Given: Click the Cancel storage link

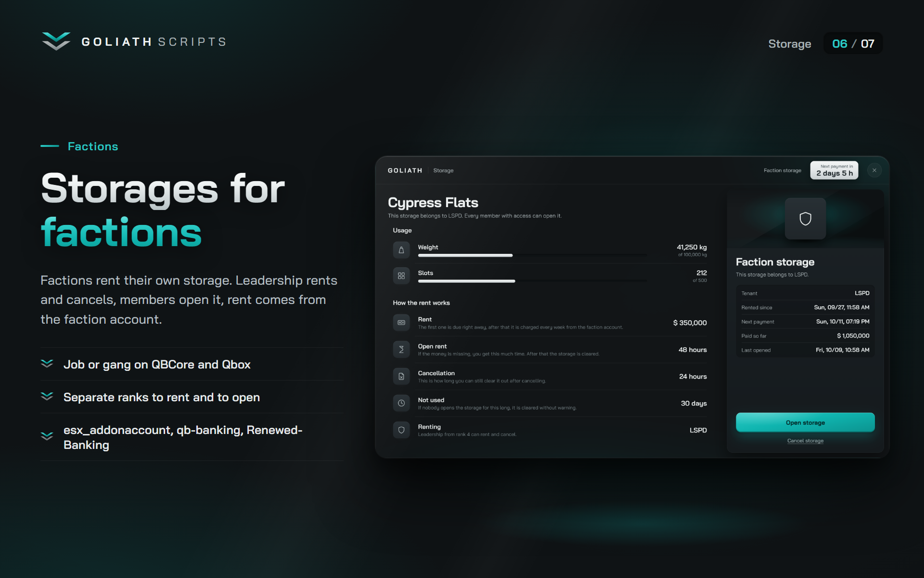Looking at the screenshot, I should [x=805, y=441].
